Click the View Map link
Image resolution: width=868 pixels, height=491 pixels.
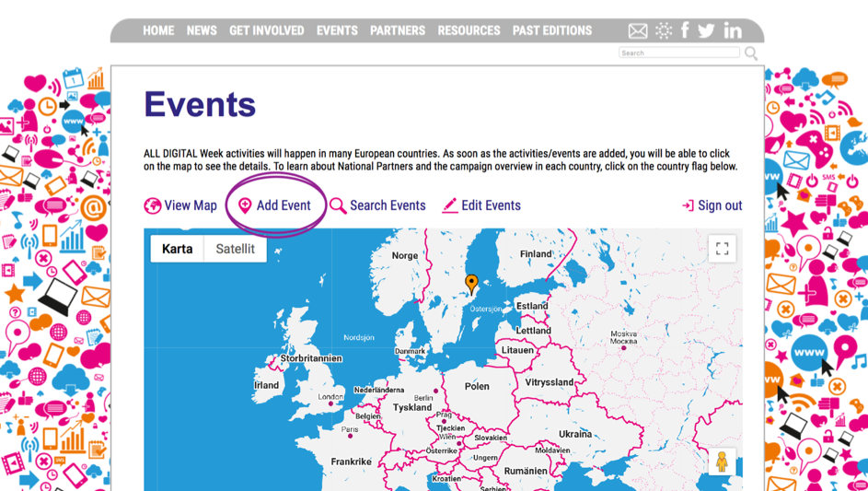(x=191, y=205)
